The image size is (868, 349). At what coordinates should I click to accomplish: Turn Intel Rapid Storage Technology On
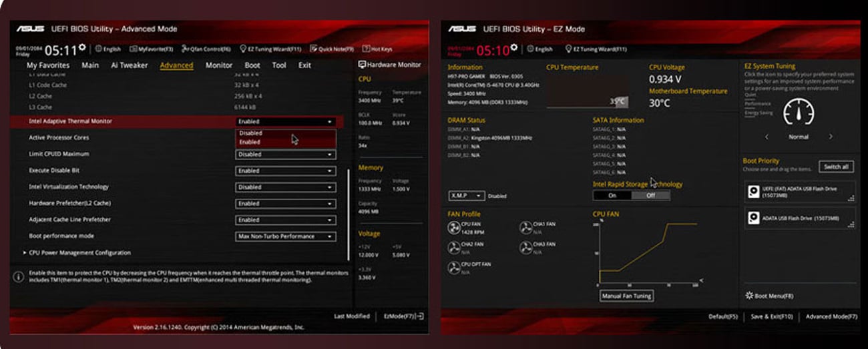[x=612, y=196]
